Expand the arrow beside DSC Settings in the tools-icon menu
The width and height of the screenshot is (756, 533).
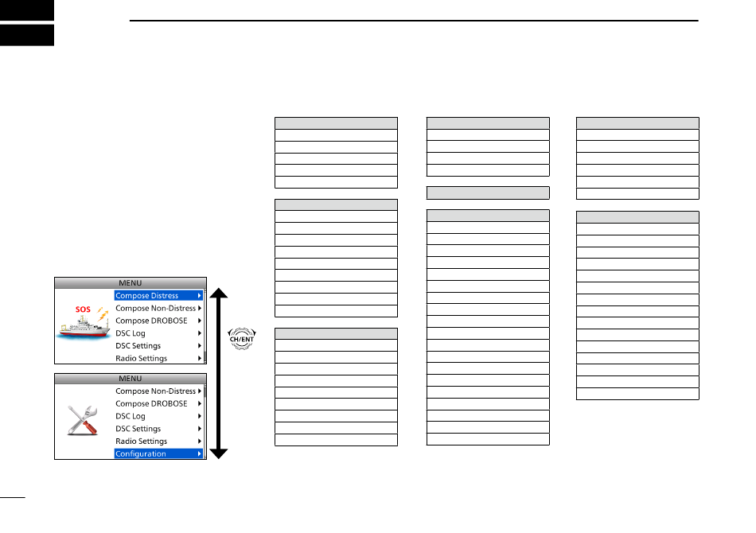pyautogui.click(x=199, y=429)
